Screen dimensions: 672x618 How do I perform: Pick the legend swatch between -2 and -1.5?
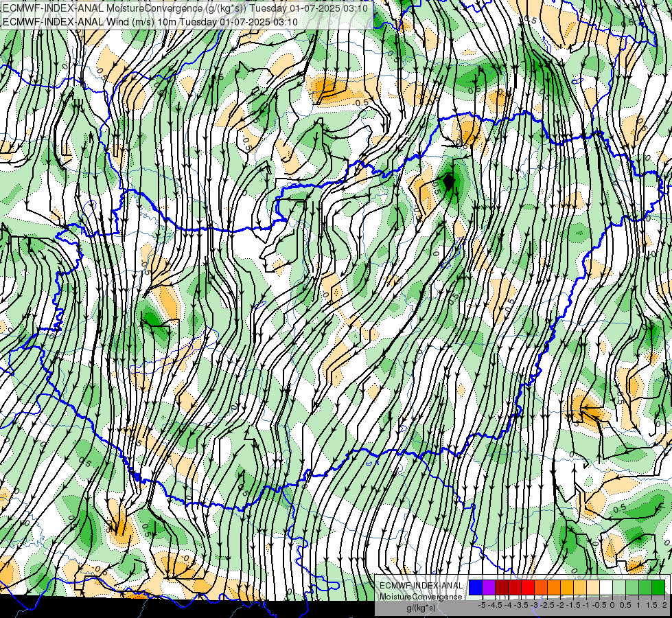[x=567, y=587]
